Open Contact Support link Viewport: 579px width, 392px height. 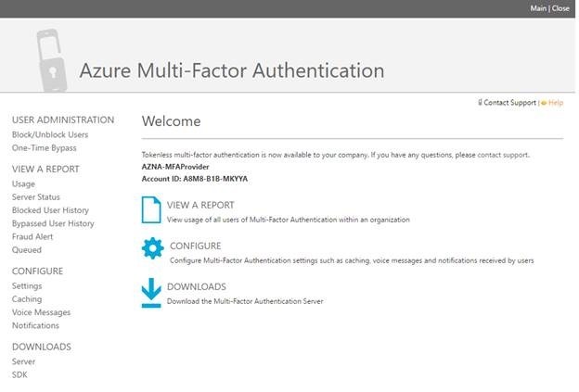[x=509, y=103]
